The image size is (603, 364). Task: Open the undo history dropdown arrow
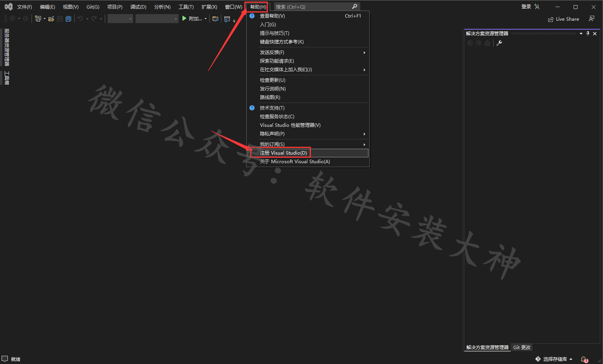coord(87,19)
